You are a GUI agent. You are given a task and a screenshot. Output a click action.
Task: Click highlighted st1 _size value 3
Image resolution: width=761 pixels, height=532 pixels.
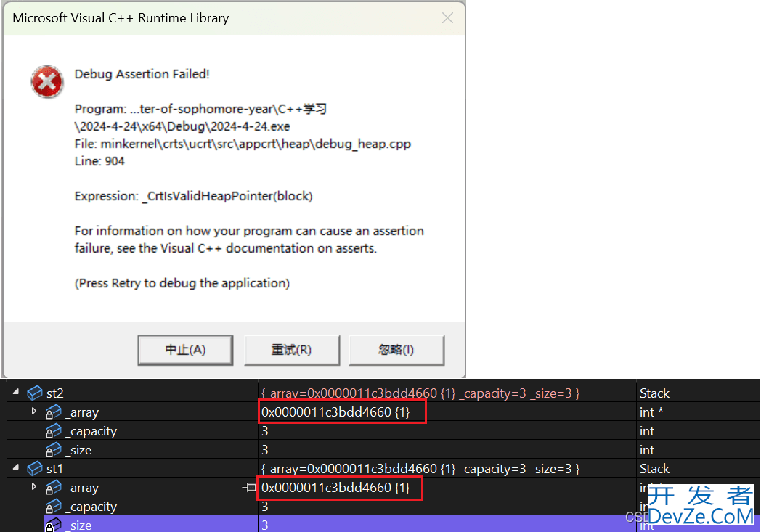265,525
